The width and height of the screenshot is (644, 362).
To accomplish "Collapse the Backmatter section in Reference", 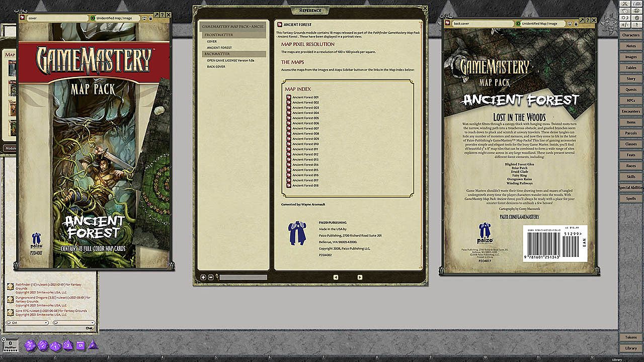I will (234, 54).
